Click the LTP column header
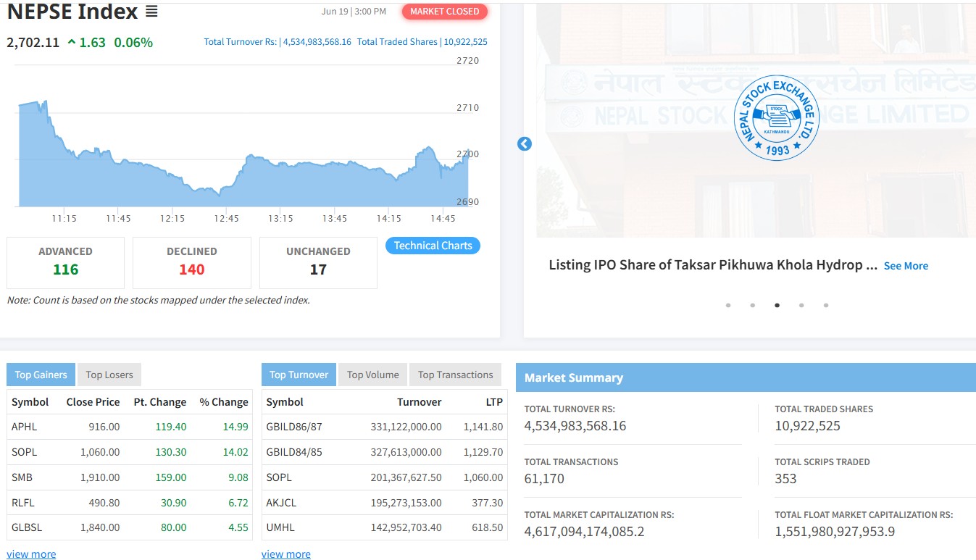This screenshot has width=976, height=560. tap(494, 402)
